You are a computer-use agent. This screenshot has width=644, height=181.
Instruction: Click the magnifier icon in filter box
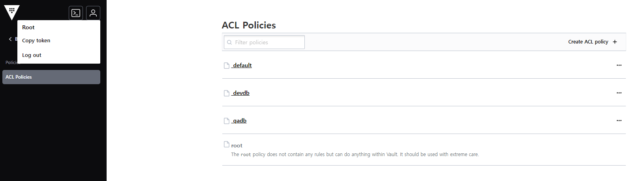pos(229,42)
